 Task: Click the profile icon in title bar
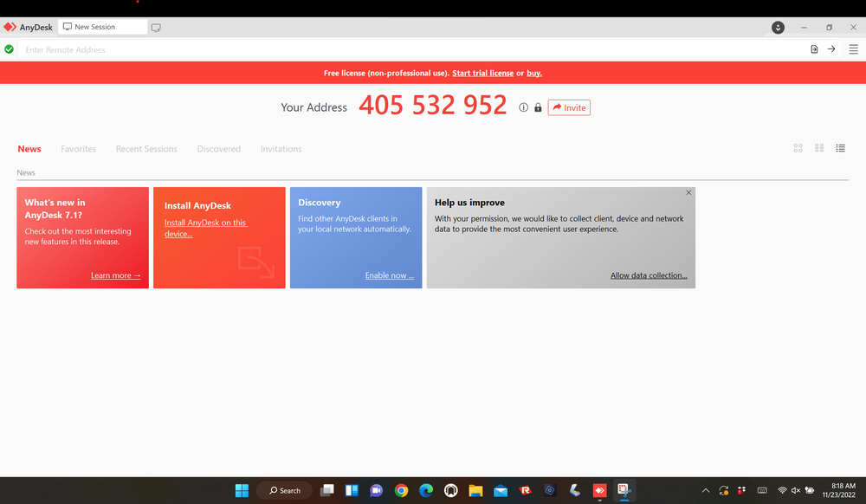point(778,28)
